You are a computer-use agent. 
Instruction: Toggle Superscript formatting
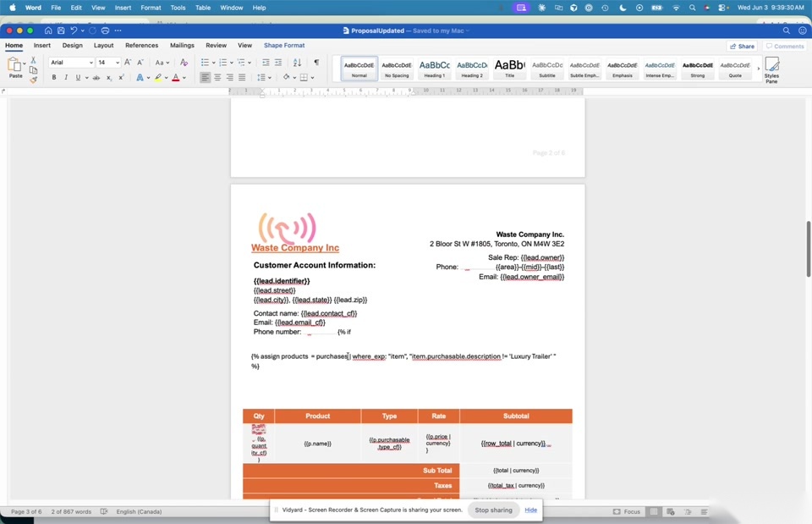[121, 78]
